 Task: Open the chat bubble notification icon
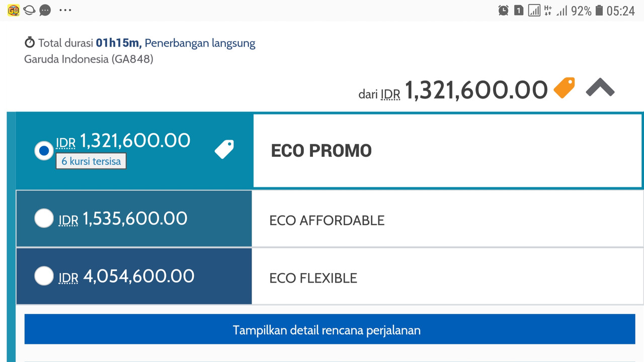click(x=45, y=10)
